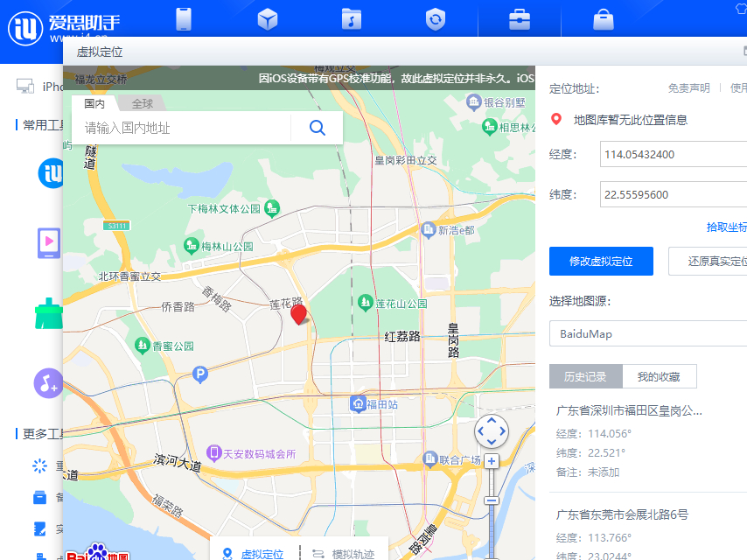Select history entry 广东省东莞市会展北路6号

[622, 514]
